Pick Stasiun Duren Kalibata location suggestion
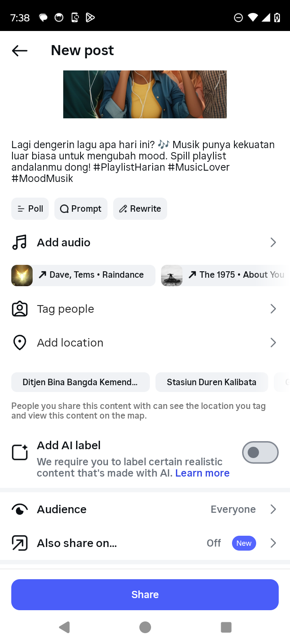Image resolution: width=290 pixels, height=644 pixels. (211, 382)
